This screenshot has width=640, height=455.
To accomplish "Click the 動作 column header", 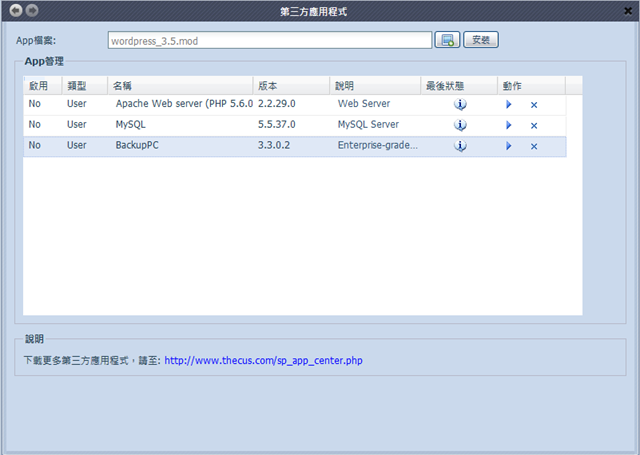I will pos(531,86).
